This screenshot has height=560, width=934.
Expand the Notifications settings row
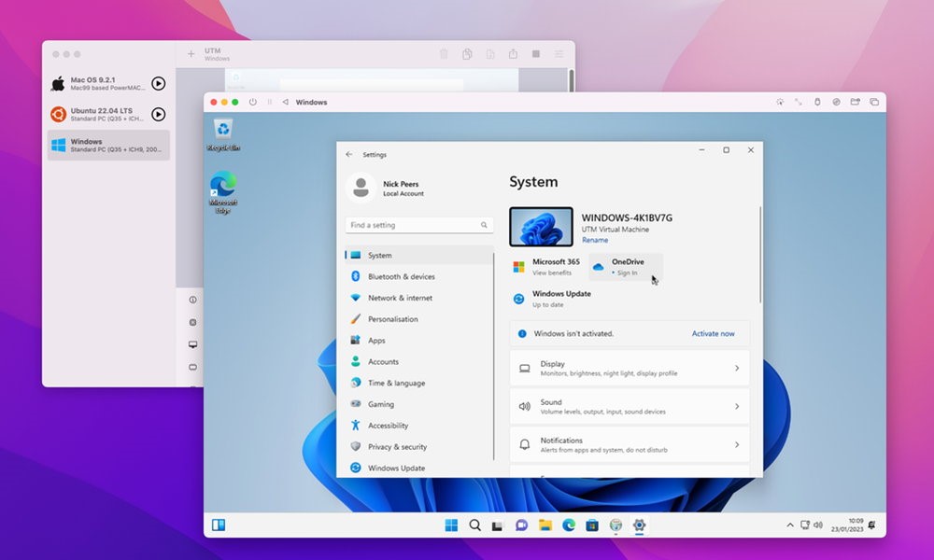click(x=630, y=444)
